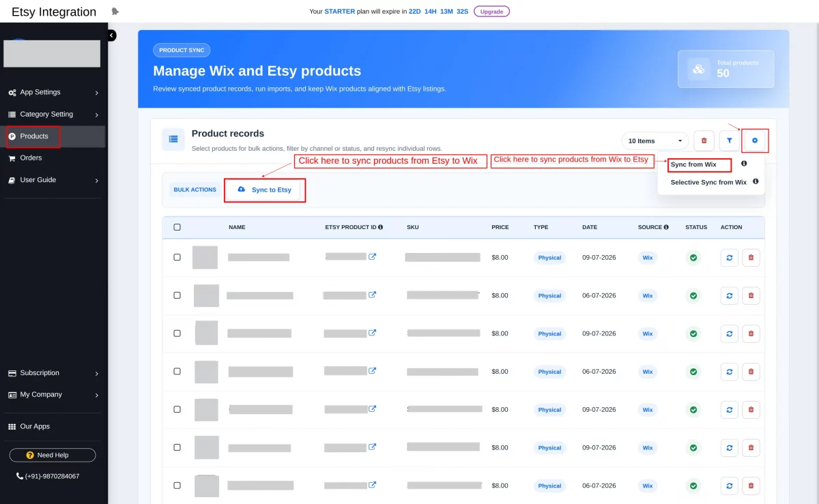Open the notification bell beside Etsy Integration
Viewport: 819px width, 504px height.
(115, 12)
